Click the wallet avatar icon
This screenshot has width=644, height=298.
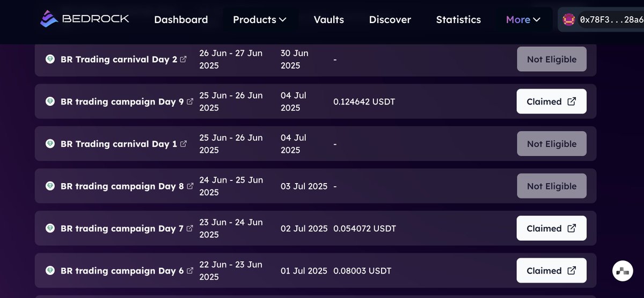[569, 20]
